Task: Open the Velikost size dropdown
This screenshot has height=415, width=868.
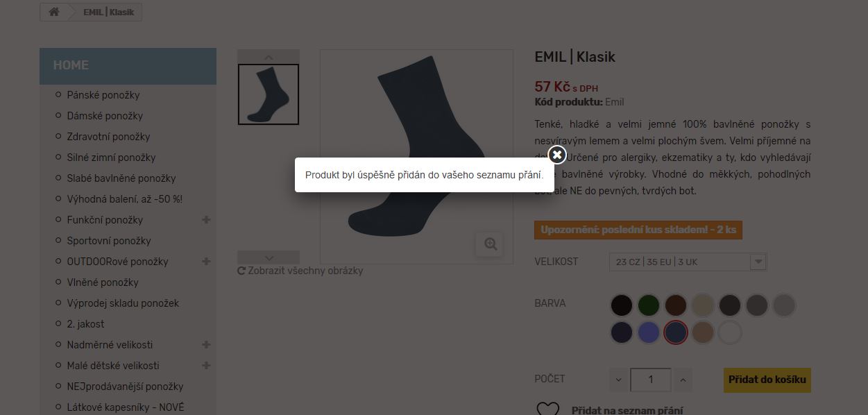Action: coord(688,262)
